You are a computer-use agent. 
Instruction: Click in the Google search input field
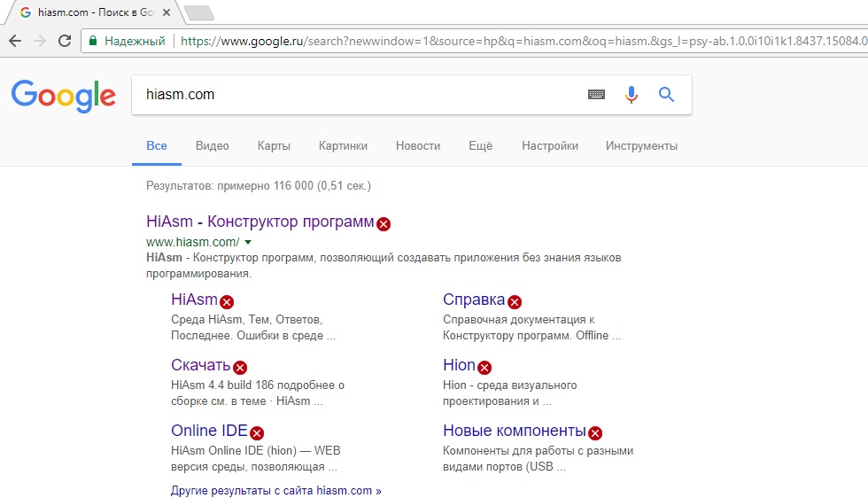[354, 95]
